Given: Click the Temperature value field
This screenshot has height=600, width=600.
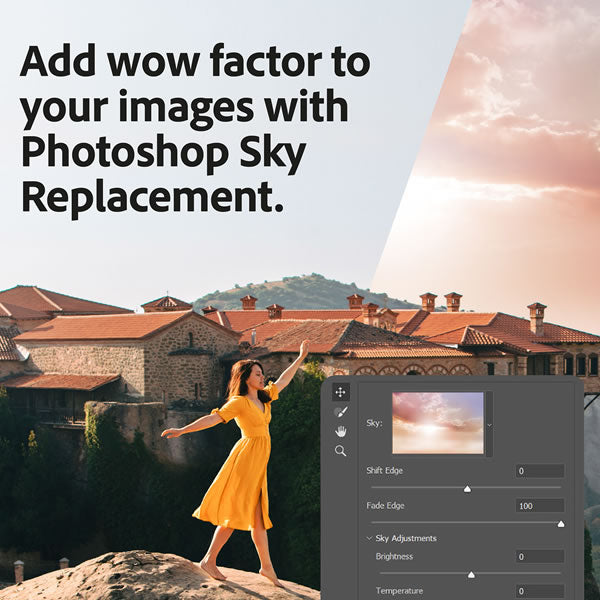Looking at the screenshot, I should 540,591.
